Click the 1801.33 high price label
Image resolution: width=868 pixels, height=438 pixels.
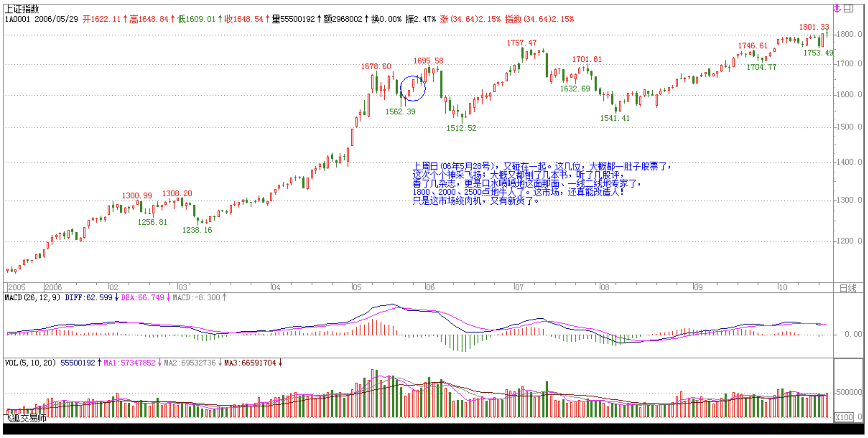point(814,27)
